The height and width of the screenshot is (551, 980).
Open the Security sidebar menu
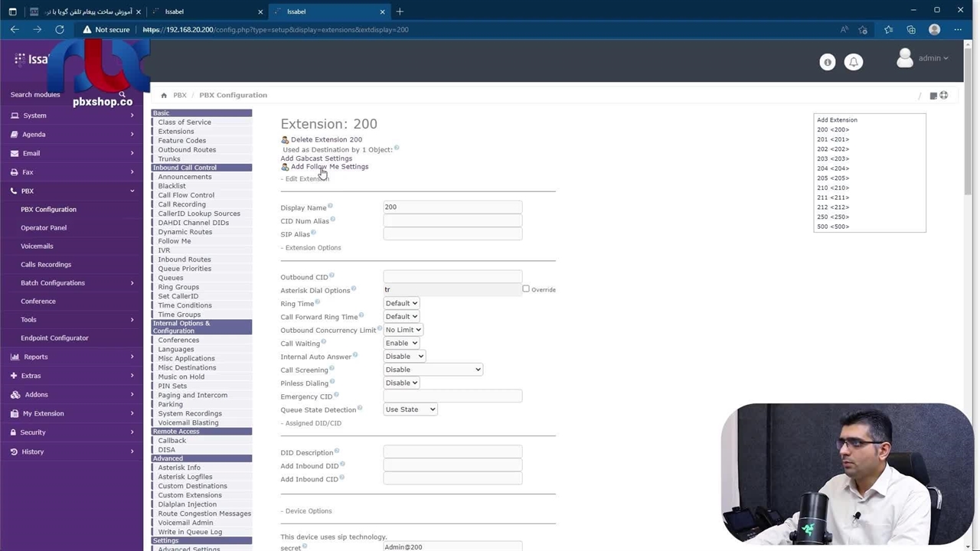point(72,432)
